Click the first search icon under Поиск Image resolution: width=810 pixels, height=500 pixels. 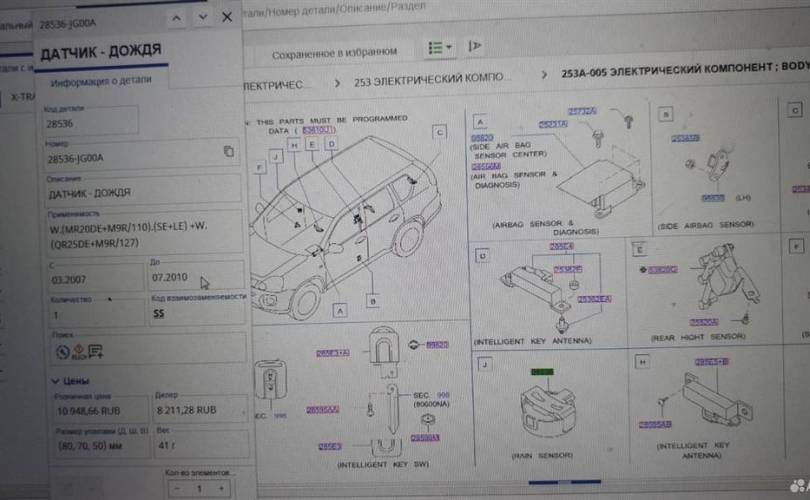click(x=62, y=351)
